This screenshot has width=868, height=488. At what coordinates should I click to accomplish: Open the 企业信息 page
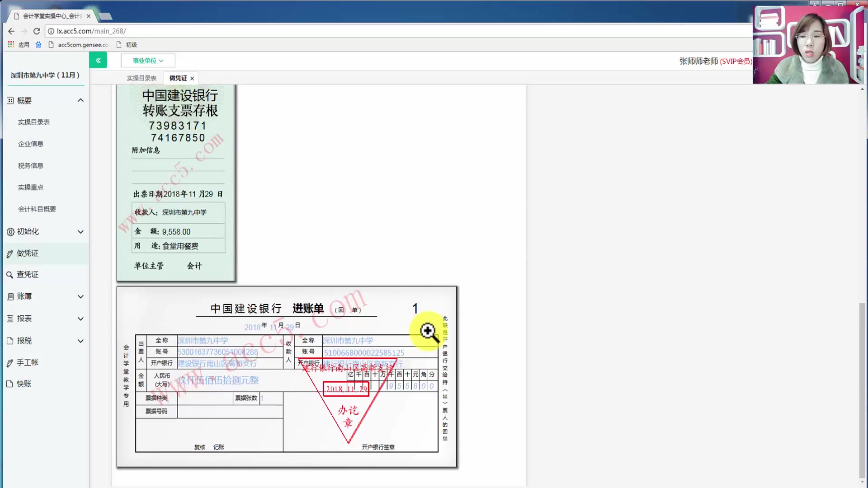click(x=30, y=144)
